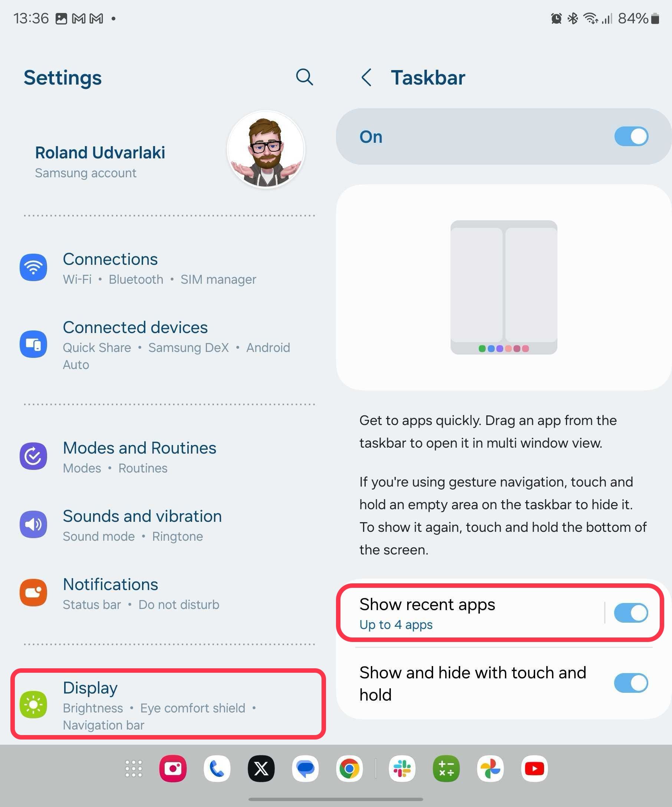
Task: Open YouTube from the taskbar
Action: point(534,768)
